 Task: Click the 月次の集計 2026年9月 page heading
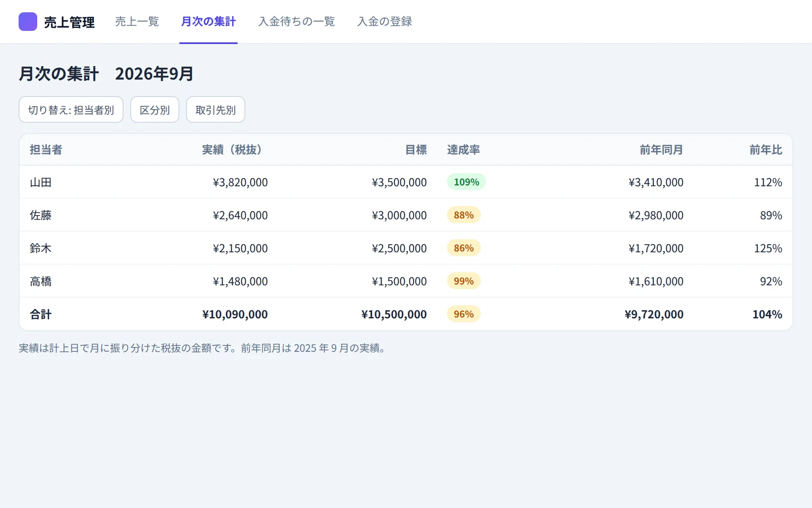click(106, 74)
